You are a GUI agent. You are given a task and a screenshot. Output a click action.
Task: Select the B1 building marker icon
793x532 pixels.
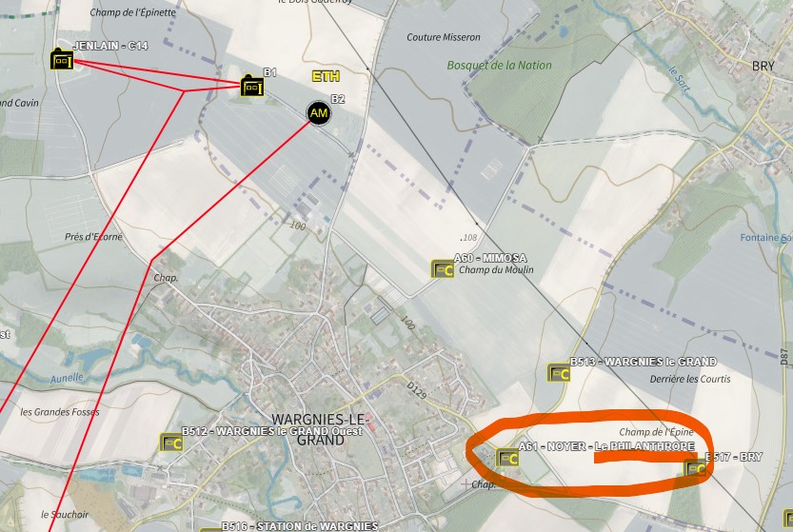(252, 86)
